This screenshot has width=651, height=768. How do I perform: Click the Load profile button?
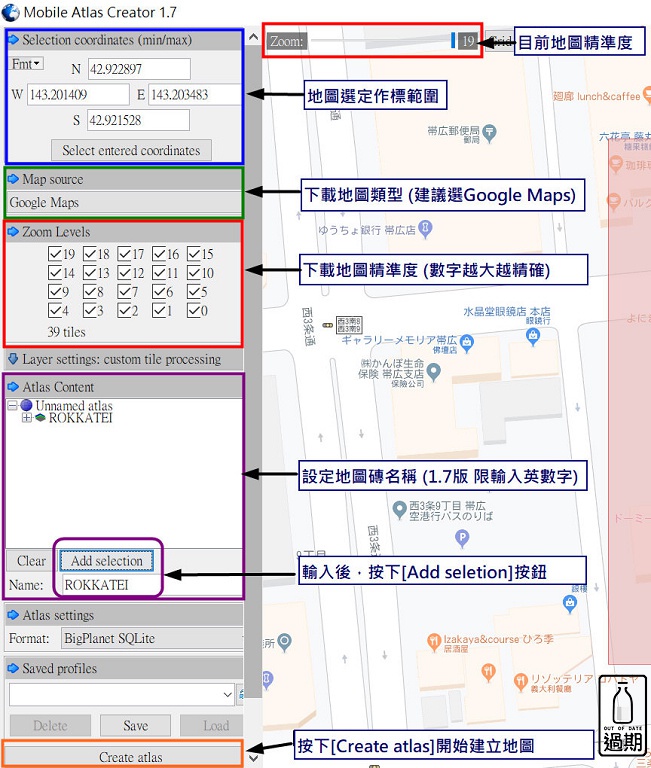point(213,725)
